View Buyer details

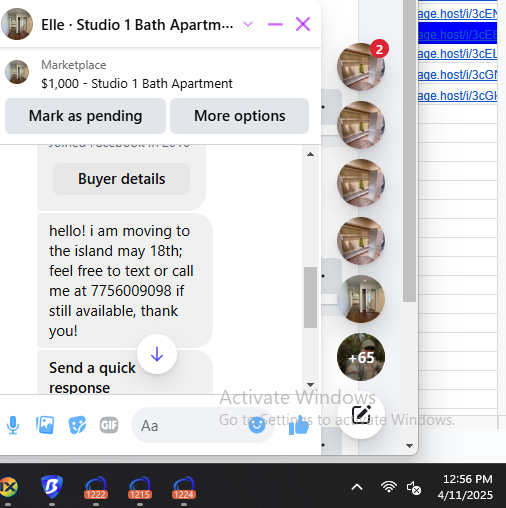coord(121,179)
